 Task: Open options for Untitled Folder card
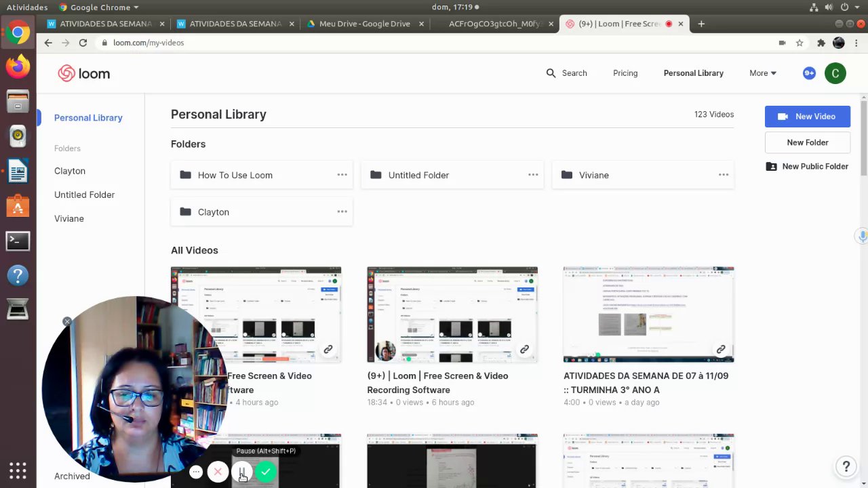(x=533, y=175)
